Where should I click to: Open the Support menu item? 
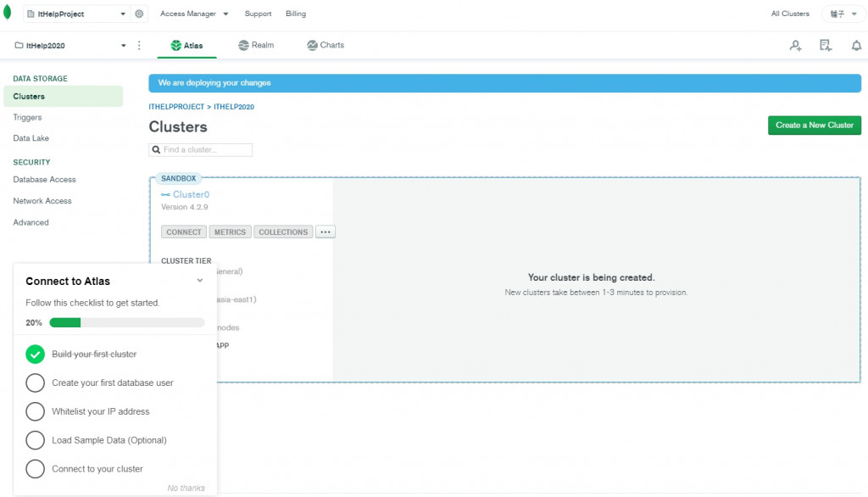click(x=258, y=14)
